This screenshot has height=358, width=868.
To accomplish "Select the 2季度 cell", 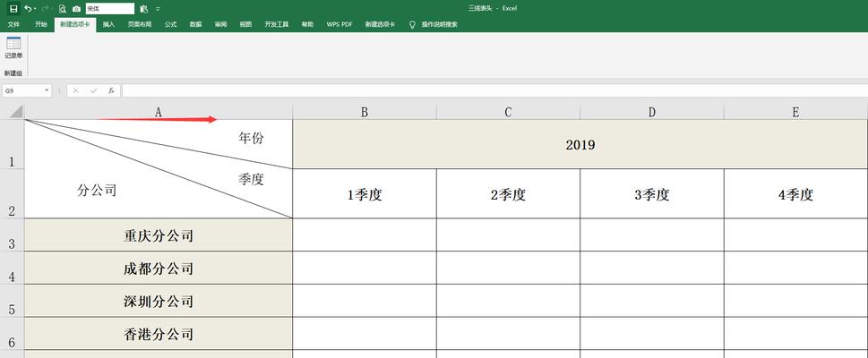I will click(x=508, y=193).
